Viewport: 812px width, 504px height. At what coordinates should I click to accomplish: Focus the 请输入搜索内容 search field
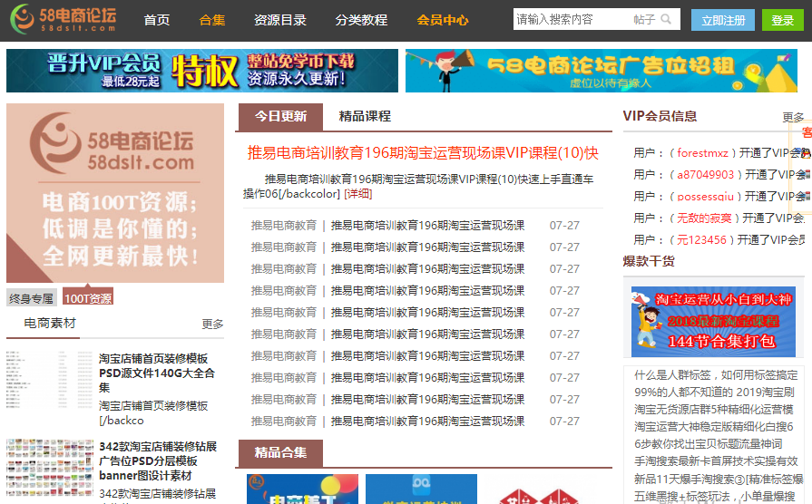coord(570,19)
